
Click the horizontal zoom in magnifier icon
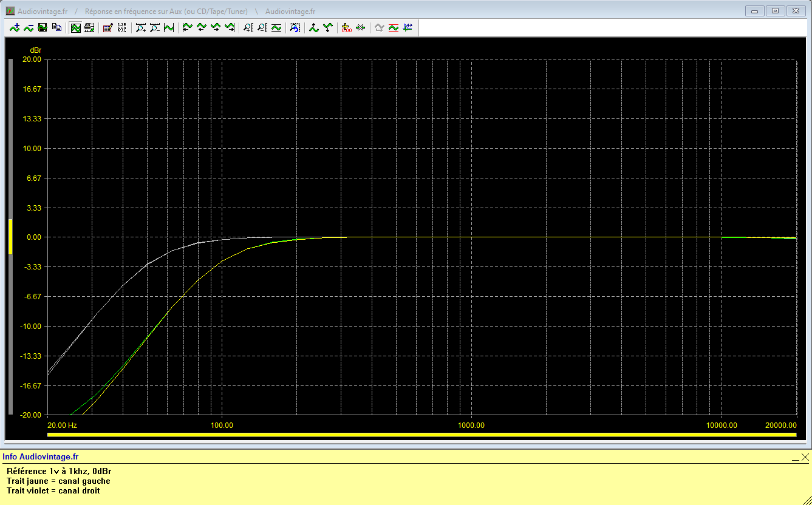140,27
